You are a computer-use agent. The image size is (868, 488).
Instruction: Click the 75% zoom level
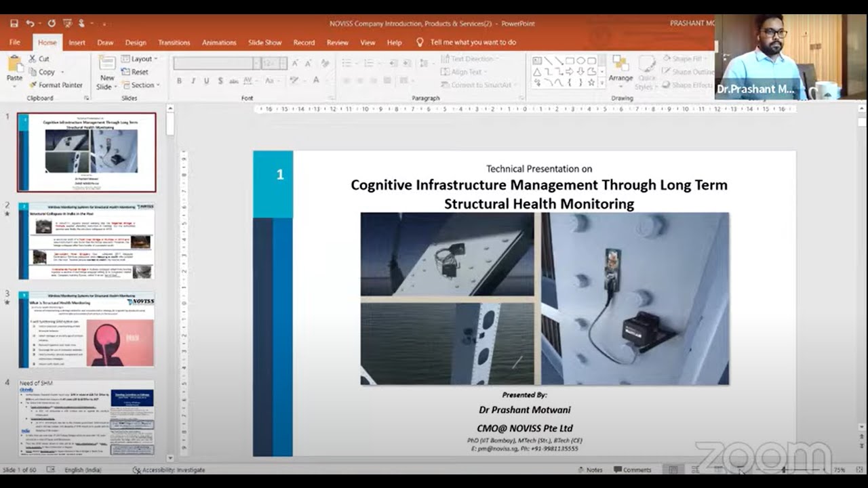[840, 470]
